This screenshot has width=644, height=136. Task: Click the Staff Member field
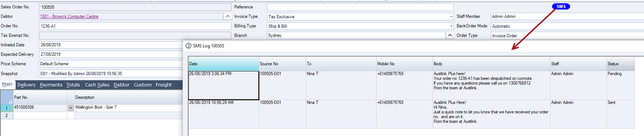[567, 16]
